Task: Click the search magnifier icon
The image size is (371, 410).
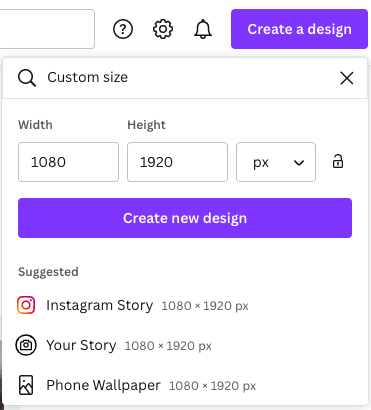Action: [27, 78]
